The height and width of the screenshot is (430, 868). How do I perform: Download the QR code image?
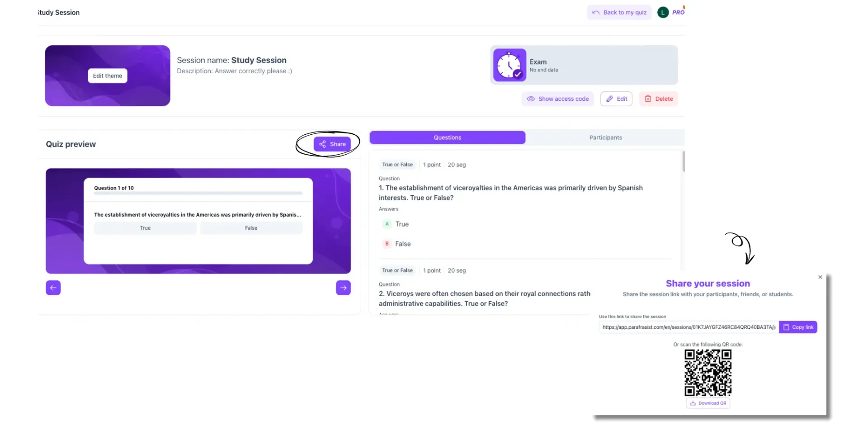[x=708, y=403]
